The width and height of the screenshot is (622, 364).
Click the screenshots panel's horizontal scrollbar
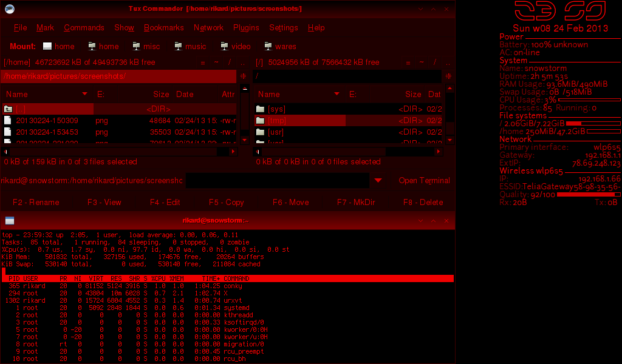[x=119, y=152]
